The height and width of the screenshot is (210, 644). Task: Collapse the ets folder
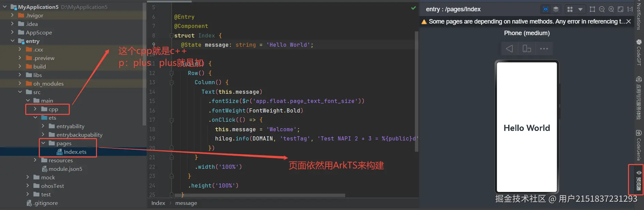tap(35, 118)
